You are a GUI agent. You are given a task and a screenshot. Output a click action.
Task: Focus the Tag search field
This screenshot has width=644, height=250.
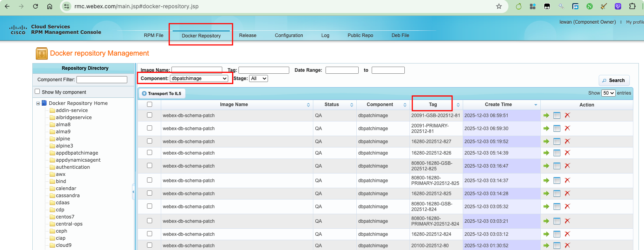click(x=264, y=70)
